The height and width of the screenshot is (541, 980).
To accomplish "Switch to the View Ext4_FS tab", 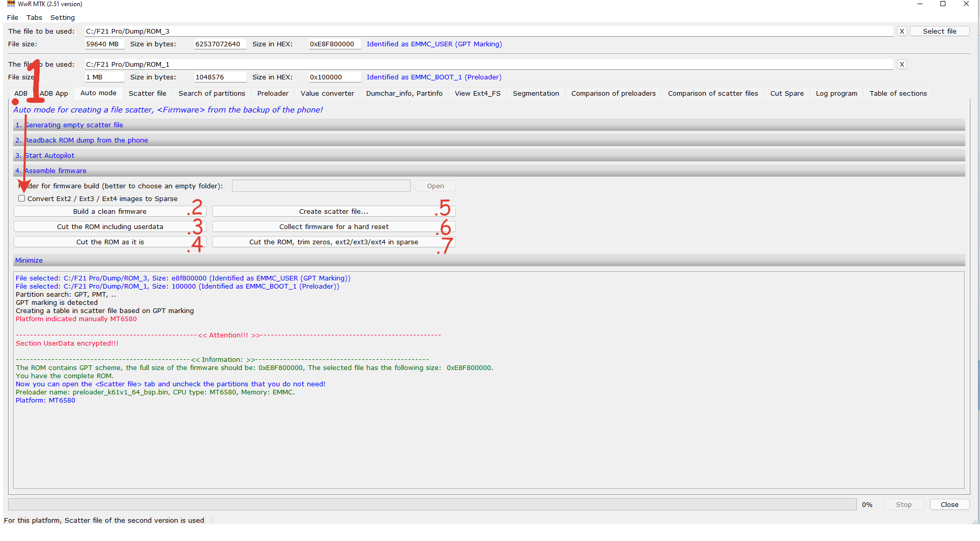I will click(478, 93).
